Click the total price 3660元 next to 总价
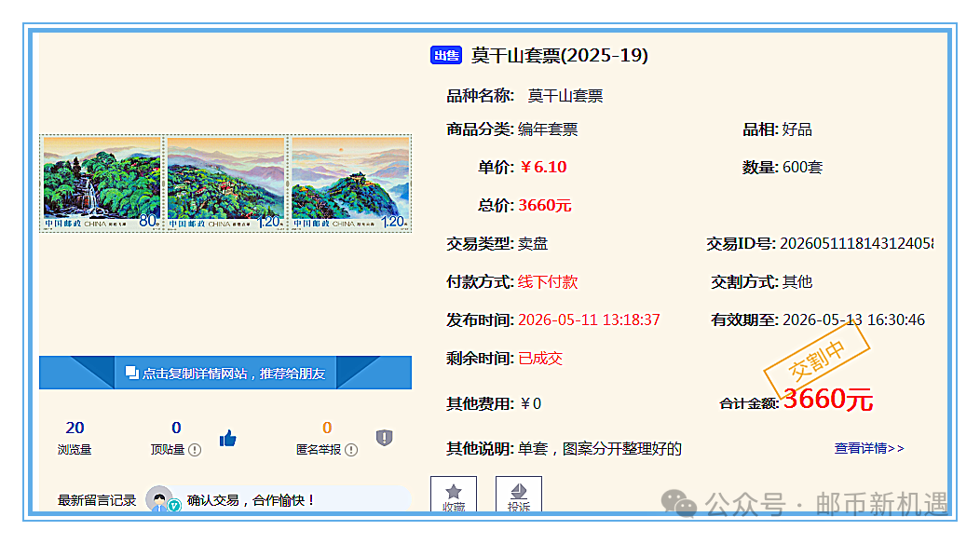The image size is (980, 544). pos(544,205)
